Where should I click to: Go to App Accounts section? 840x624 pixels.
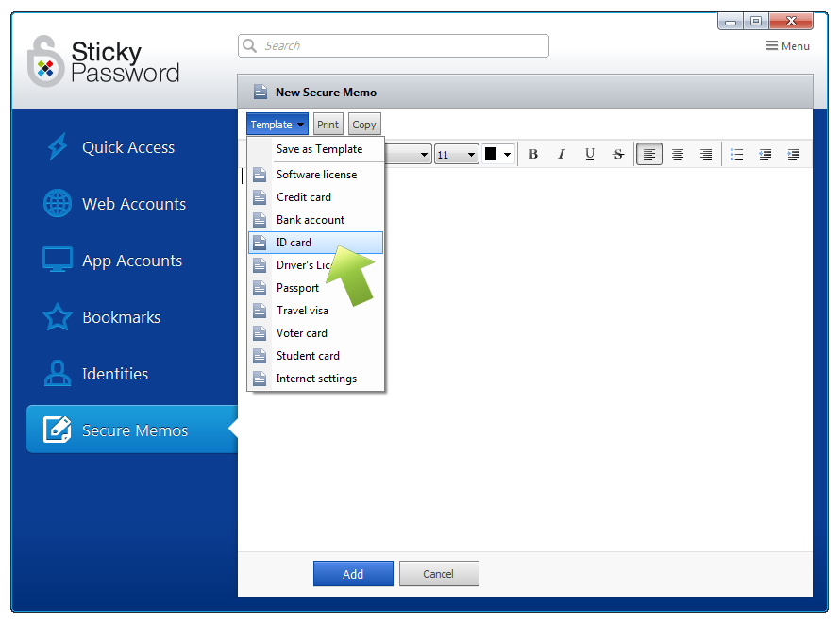point(128,260)
